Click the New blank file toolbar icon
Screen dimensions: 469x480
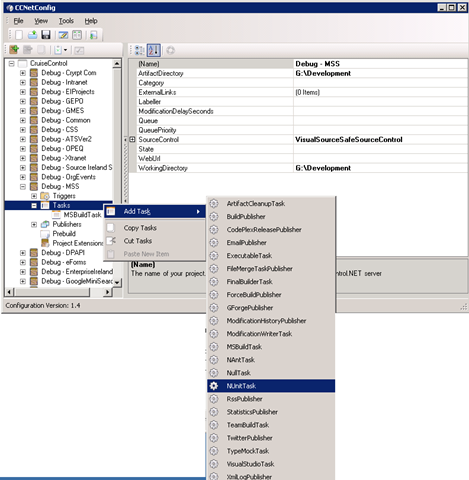[19, 35]
